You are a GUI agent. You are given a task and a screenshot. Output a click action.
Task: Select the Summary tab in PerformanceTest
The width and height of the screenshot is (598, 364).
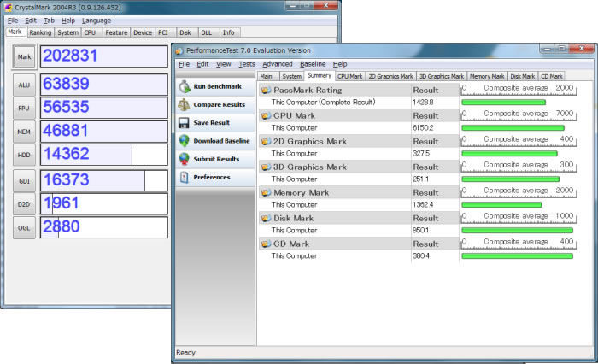(320, 75)
